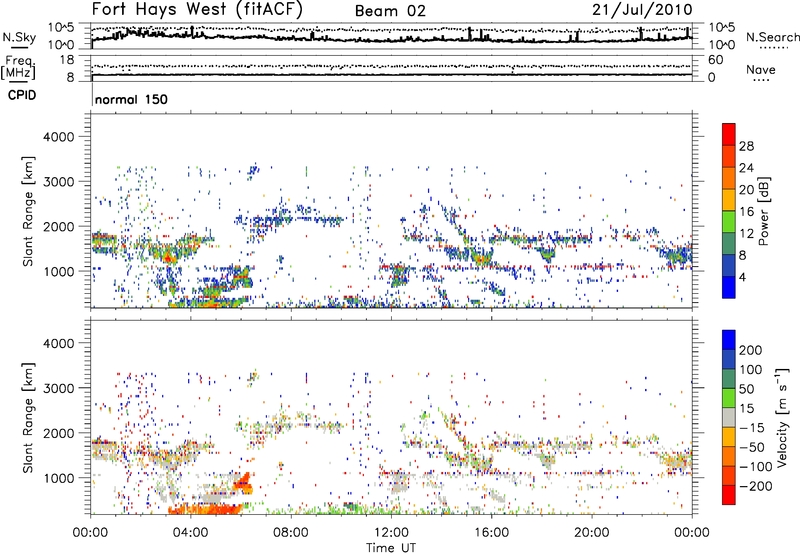This screenshot has height=554, width=800.
Task: Click 'Slant Range [km]' label of velocity panel
Action: pos(28,418)
